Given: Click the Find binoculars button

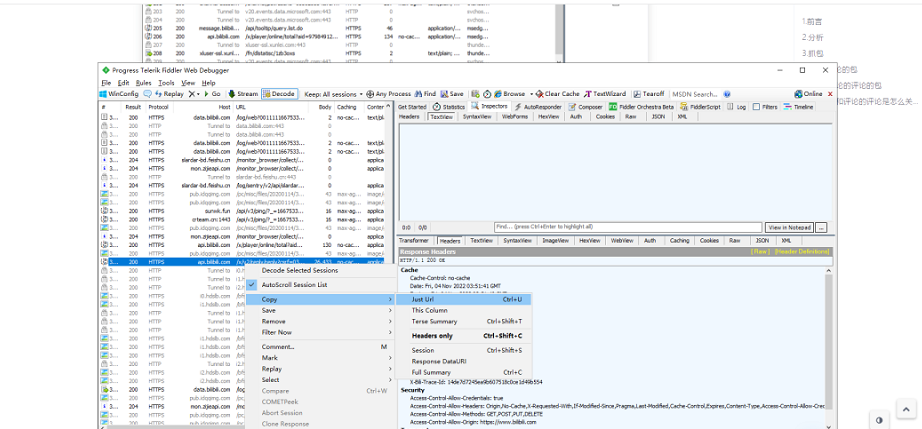Looking at the screenshot, I should click(425, 94).
